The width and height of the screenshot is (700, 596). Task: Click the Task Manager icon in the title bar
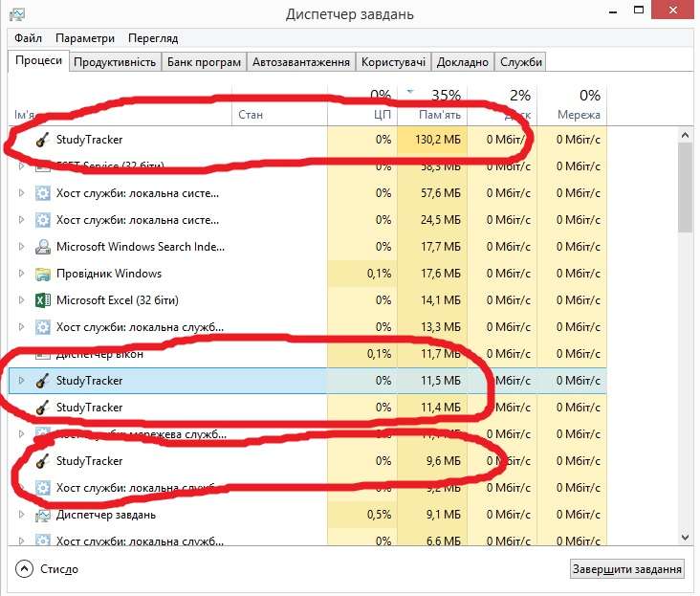pos(16,13)
